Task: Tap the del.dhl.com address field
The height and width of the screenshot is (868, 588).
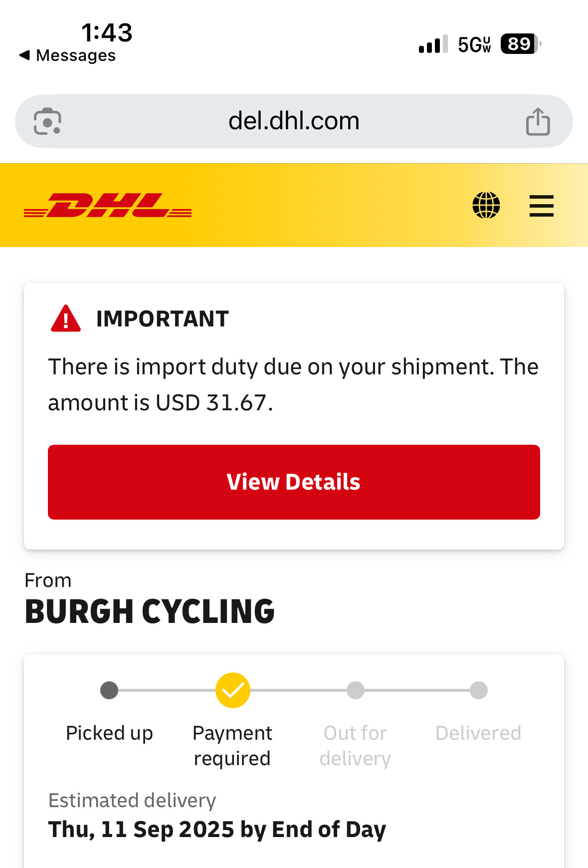Action: [x=294, y=121]
